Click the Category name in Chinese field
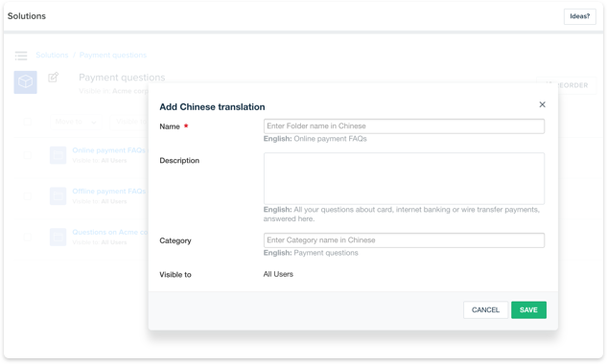The width and height of the screenshot is (607, 364). coord(404,240)
